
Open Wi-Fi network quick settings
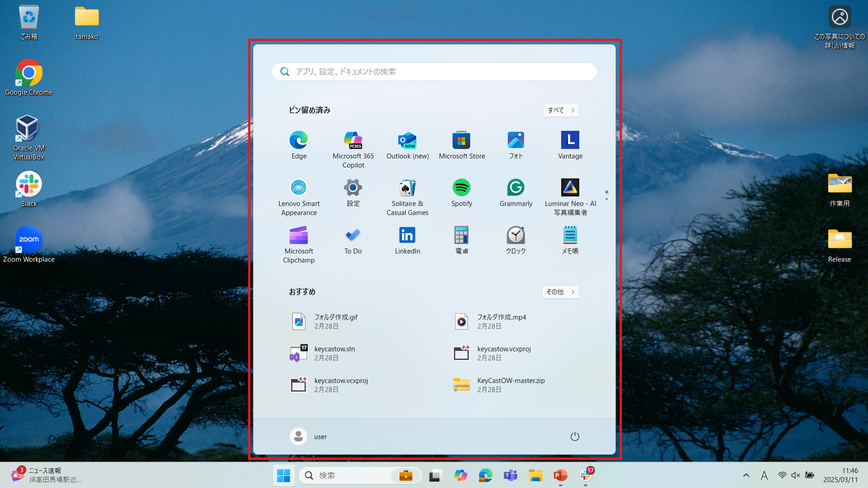[x=782, y=475]
